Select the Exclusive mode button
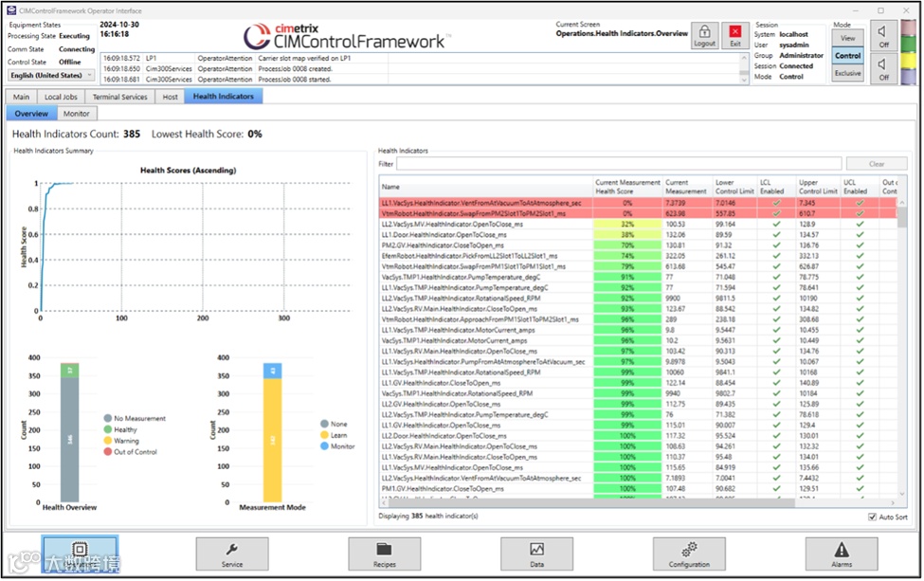924x581 pixels. tap(848, 74)
